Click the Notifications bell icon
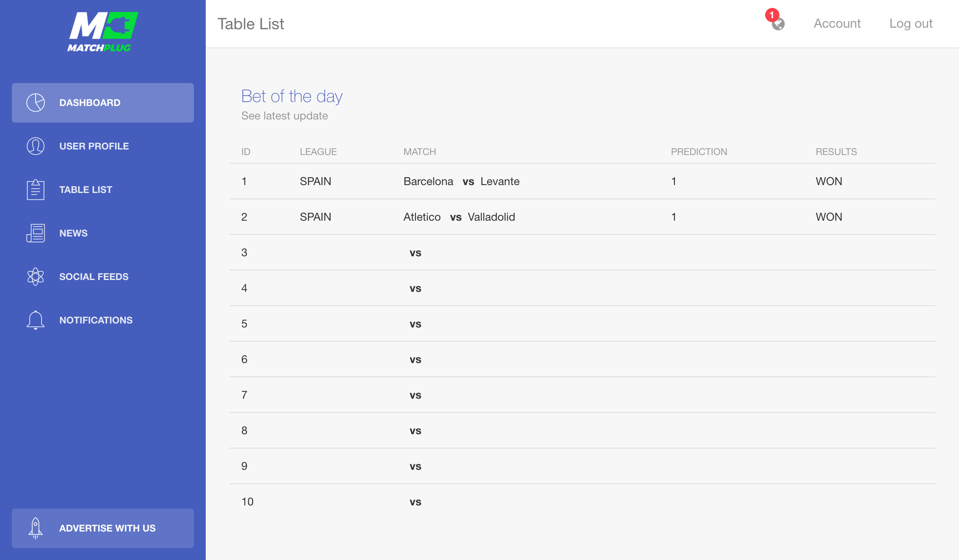This screenshot has height=560, width=959. (36, 320)
